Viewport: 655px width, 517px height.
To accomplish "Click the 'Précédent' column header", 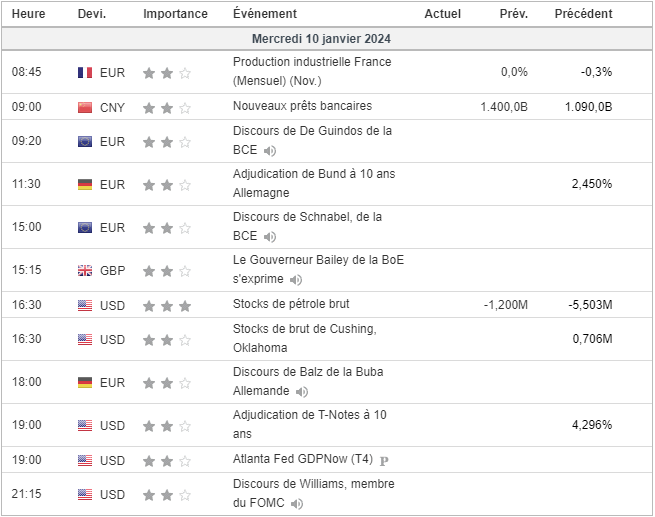I will coord(583,14).
